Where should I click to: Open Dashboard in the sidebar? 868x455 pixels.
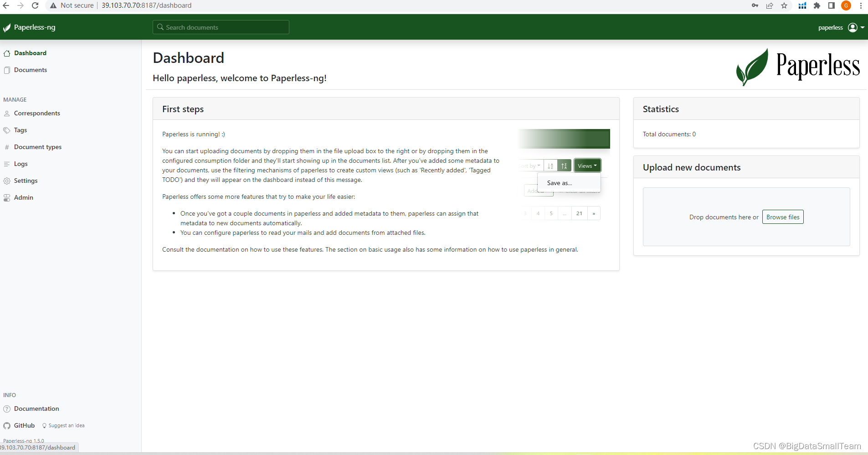click(30, 53)
